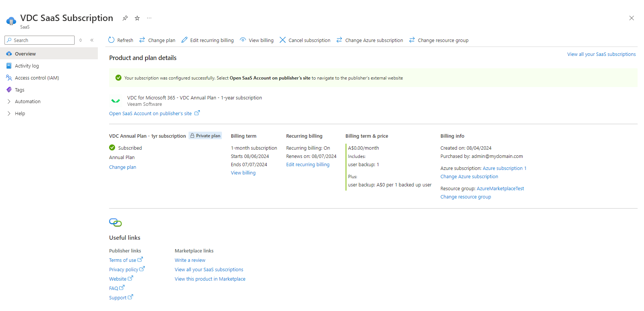The height and width of the screenshot is (311, 644).
Task: Click View this product in Marketplace
Action: point(210,279)
